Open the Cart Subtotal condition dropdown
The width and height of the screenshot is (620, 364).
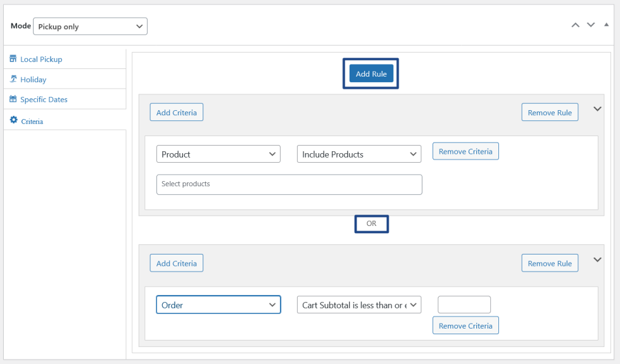(358, 305)
